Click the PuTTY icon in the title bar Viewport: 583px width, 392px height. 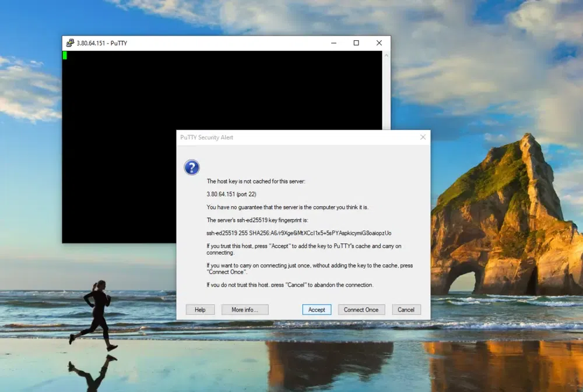(70, 43)
